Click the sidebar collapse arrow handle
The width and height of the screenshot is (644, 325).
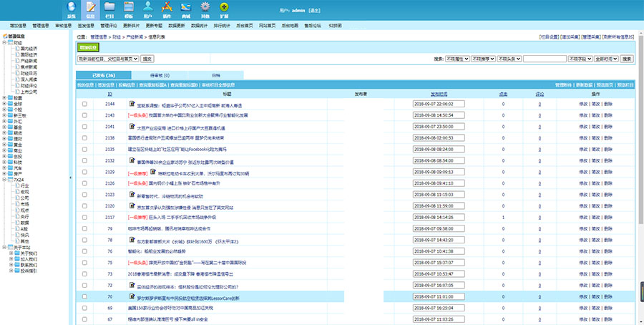(x=70, y=178)
